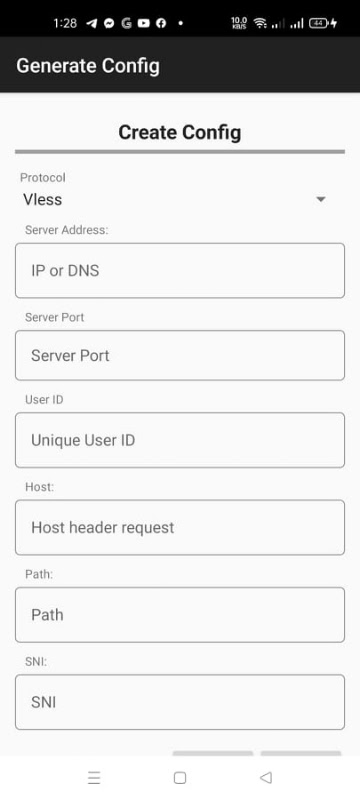Screen dimensions: 360x800
Task: Tap the Messenger notification icon
Action: tap(109, 23)
